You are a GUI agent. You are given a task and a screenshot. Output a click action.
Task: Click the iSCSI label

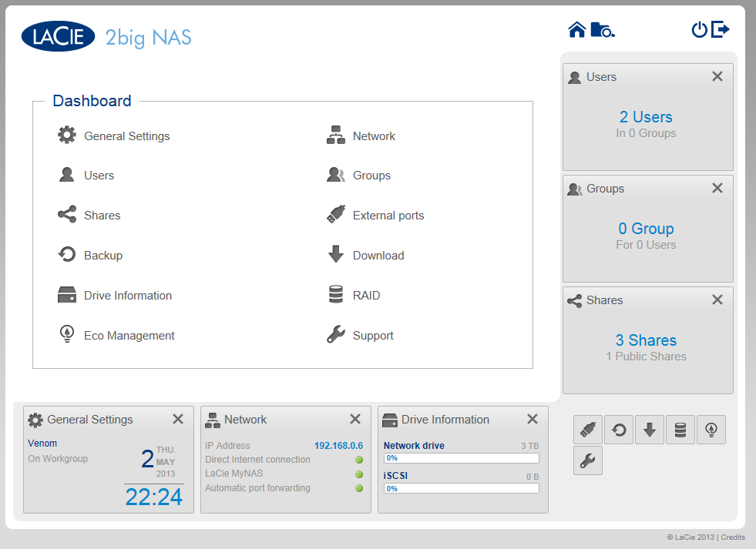395,475
